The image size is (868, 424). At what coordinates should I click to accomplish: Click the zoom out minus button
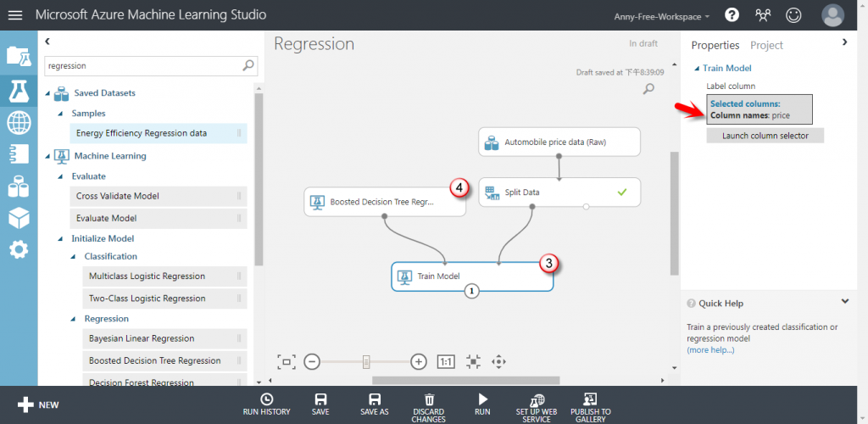click(x=312, y=362)
